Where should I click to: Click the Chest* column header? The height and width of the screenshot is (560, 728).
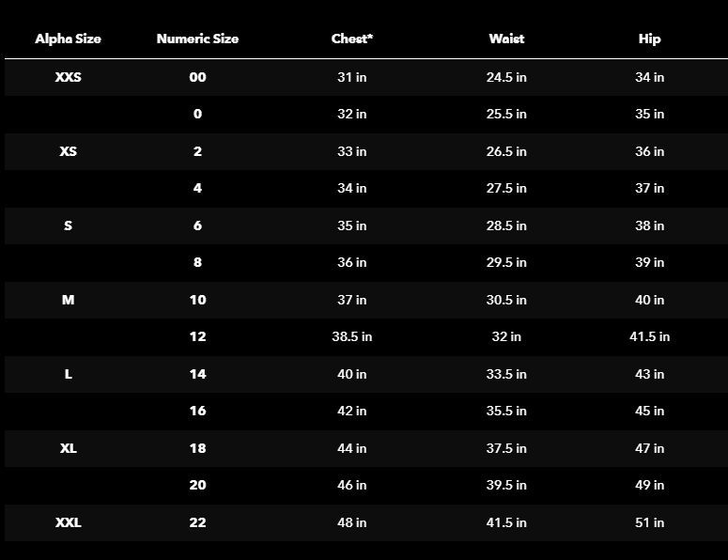(352, 39)
